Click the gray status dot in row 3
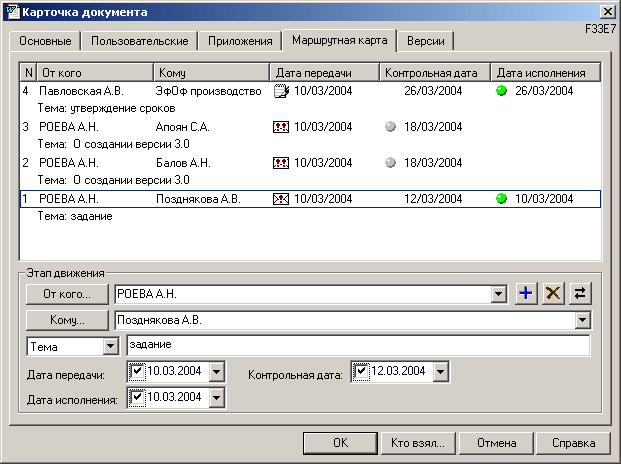This screenshot has height=464, width=621. [391, 127]
